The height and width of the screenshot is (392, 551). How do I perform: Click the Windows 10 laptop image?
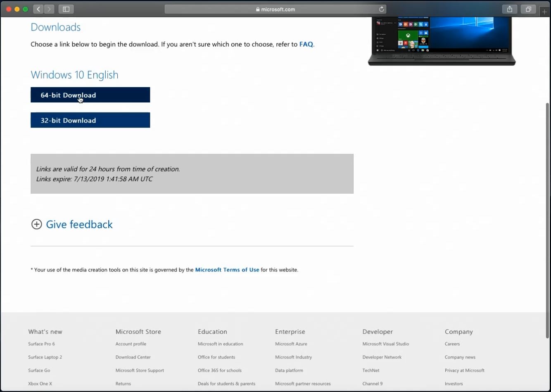point(442,41)
